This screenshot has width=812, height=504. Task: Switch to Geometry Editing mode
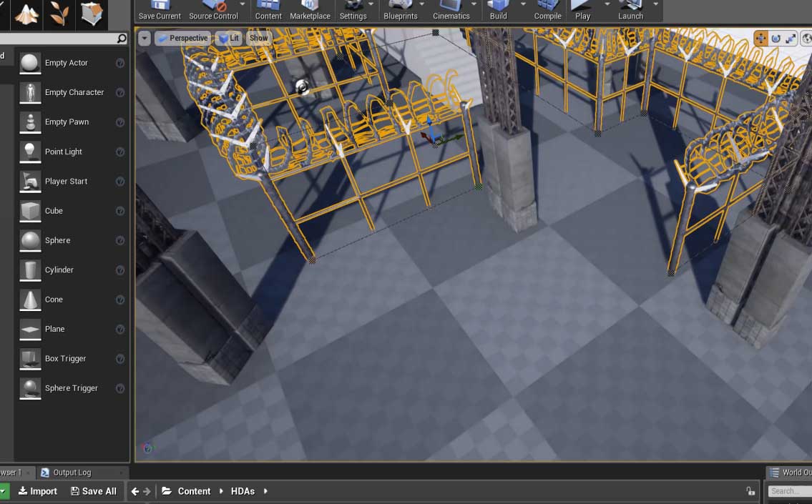tap(92, 13)
